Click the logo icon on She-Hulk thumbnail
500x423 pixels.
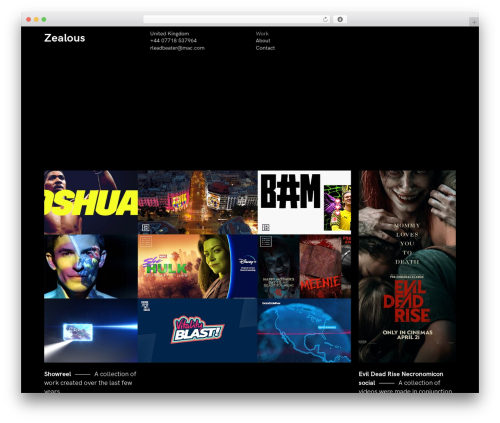(146, 241)
